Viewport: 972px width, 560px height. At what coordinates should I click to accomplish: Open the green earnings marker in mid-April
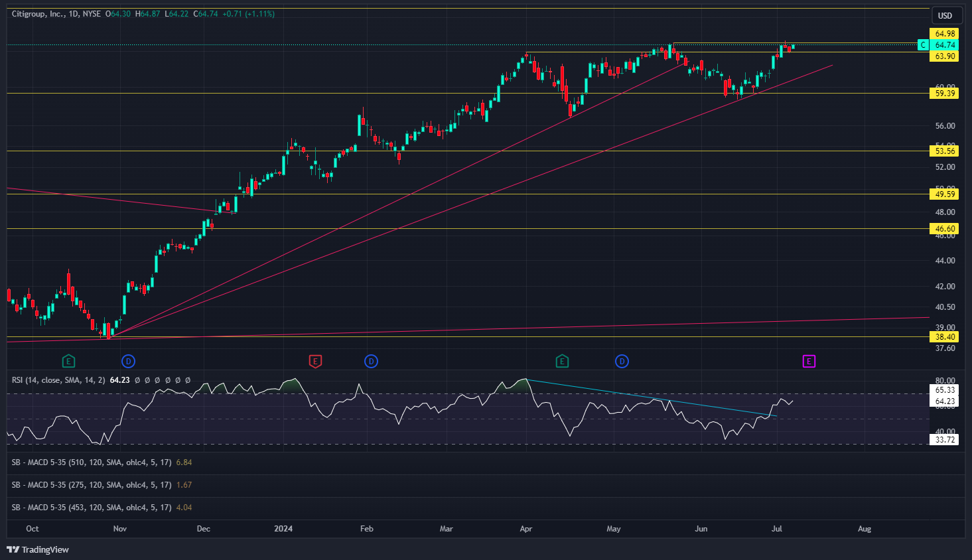point(562,362)
